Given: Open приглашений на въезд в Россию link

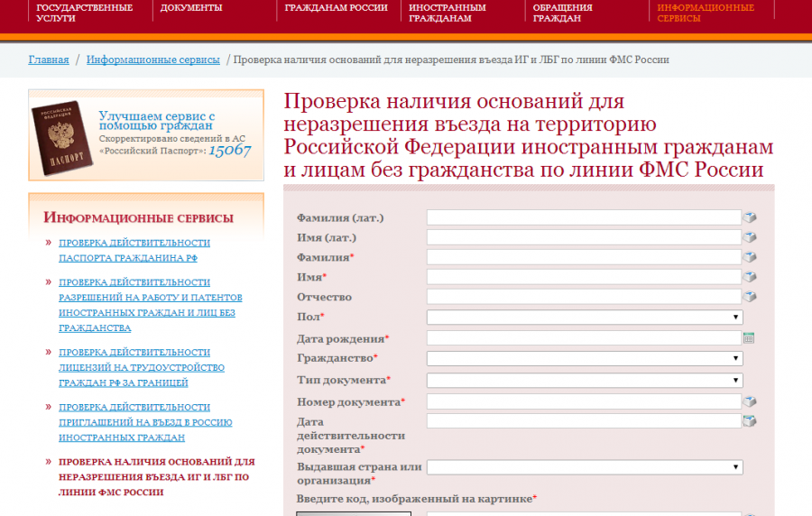Looking at the screenshot, I should (x=145, y=422).
